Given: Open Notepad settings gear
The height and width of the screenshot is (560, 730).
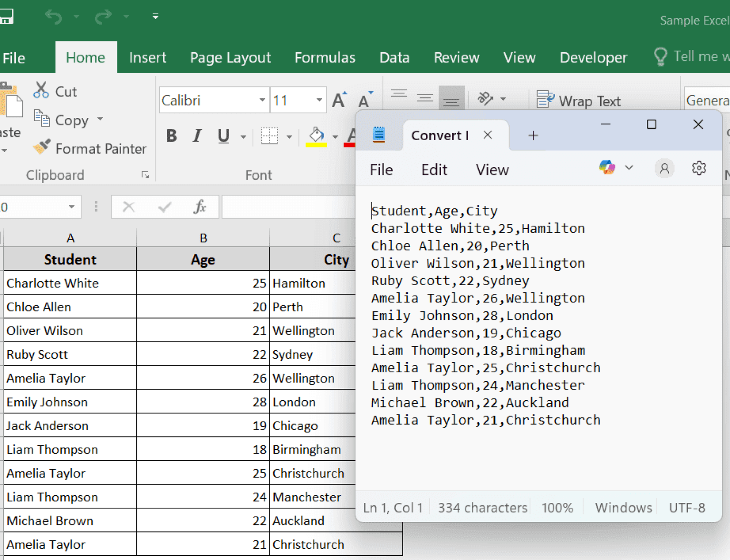Looking at the screenshot, I should 699,168.
